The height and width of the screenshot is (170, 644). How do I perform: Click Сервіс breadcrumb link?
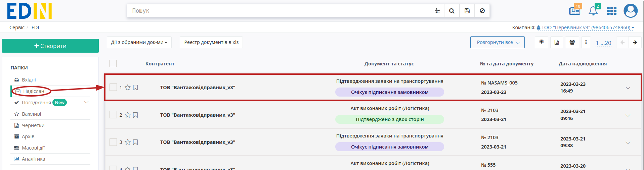(x=17, y=27)
